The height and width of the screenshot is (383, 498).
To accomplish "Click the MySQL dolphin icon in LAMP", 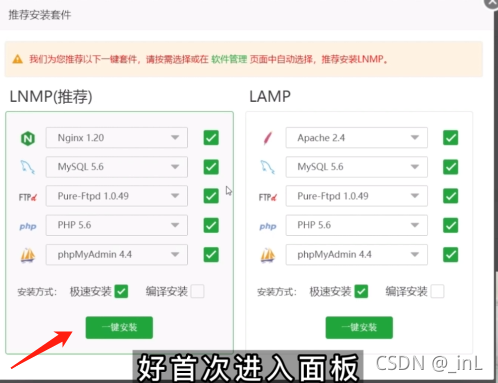I will pyautogui.click(x=268, y=167).
